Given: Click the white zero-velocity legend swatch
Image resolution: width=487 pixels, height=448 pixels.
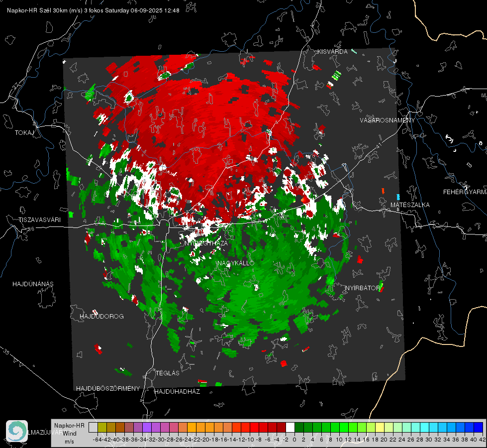Looking at the screenshot, I should click(x=290, y=427).
